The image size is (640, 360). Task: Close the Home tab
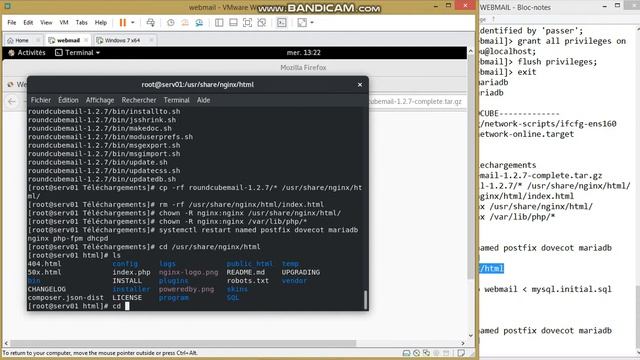click(x=38, y=40)
